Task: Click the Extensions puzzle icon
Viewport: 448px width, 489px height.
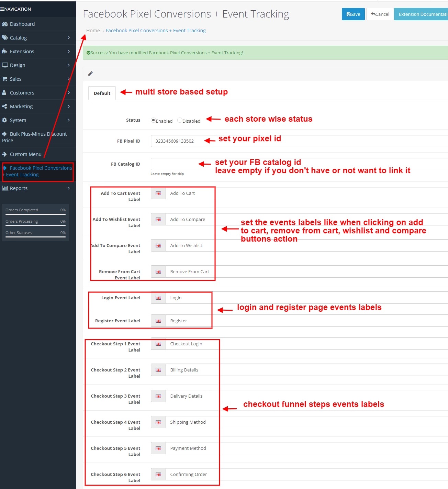Action: click(x=4, y=52)
